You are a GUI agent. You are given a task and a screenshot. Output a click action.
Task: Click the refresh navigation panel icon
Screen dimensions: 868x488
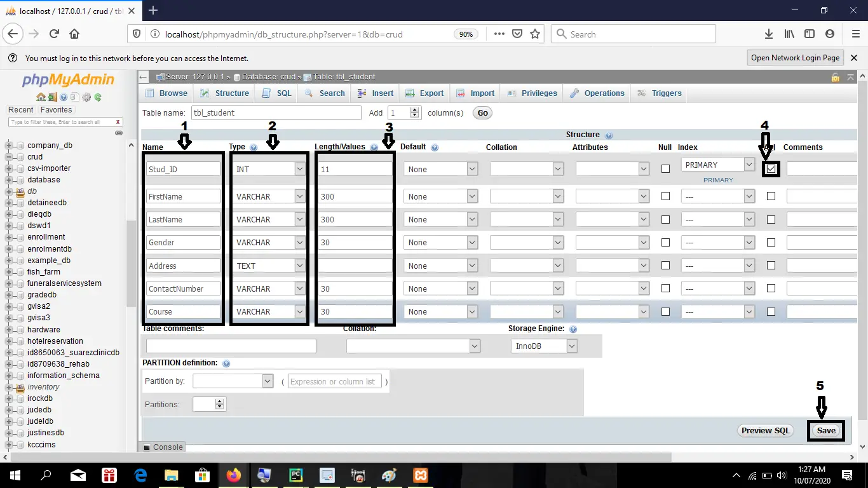click(98, 97)
